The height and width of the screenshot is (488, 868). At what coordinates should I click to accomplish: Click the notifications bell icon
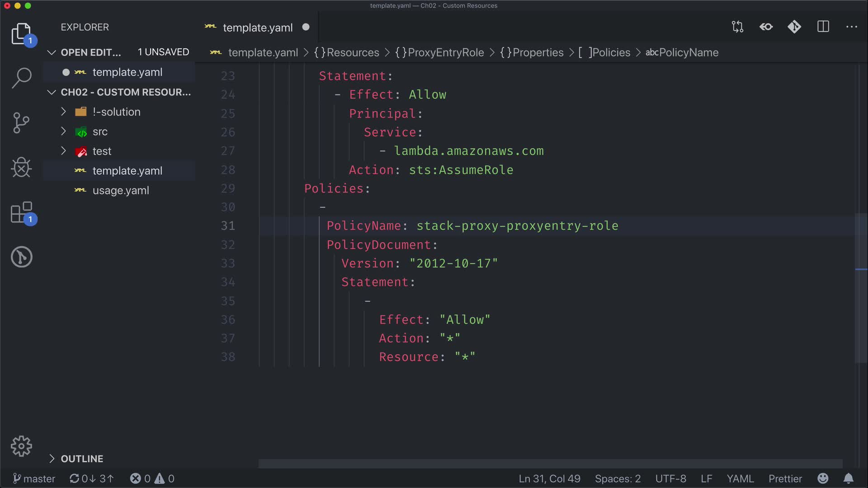click(848, 479)
